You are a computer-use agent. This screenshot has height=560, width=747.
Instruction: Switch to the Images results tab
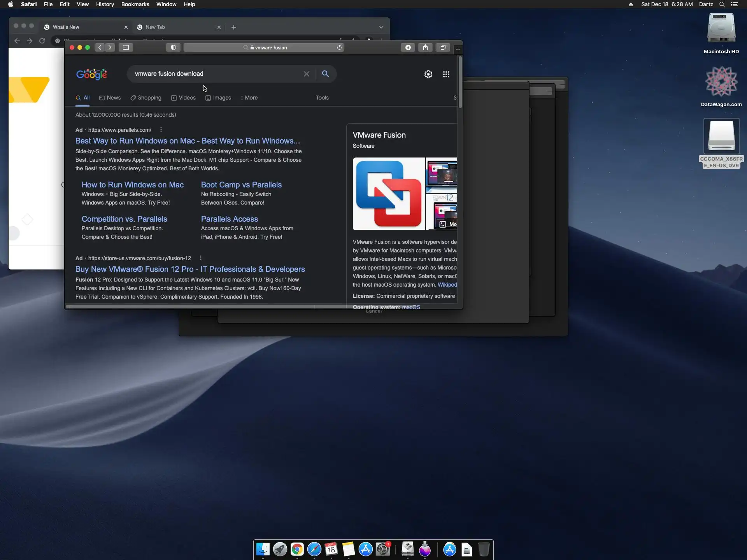tap(218, 98)
